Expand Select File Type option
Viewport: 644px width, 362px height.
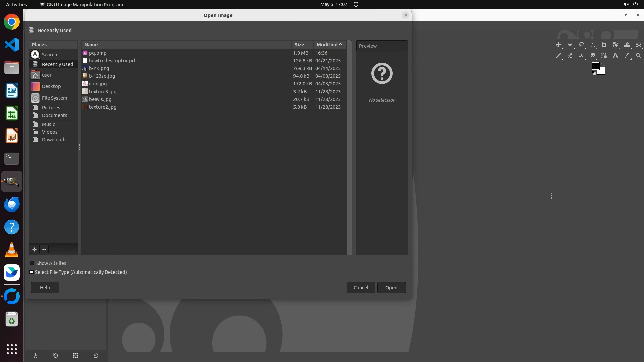click(31, 272)
